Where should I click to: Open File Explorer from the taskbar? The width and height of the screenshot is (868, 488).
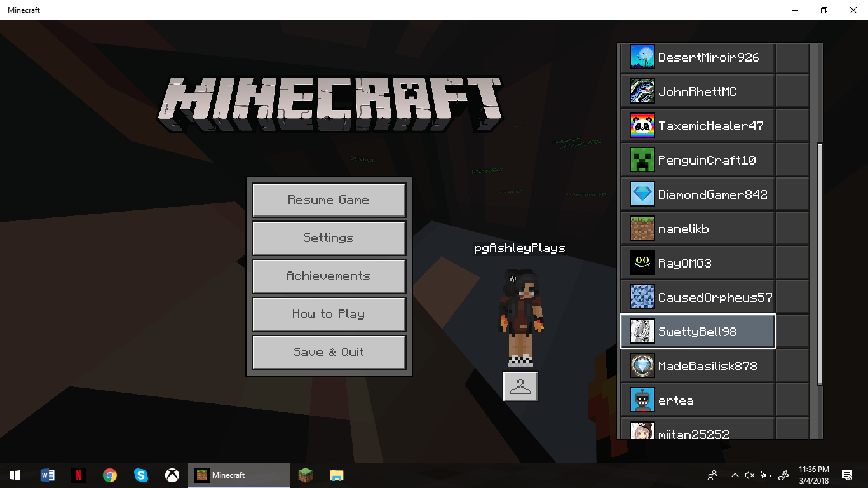337,475
